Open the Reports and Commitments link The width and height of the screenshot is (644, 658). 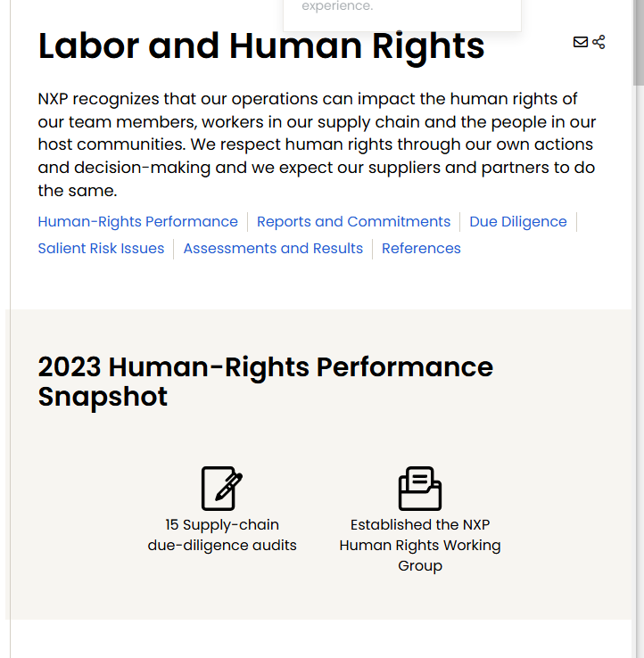353,222
